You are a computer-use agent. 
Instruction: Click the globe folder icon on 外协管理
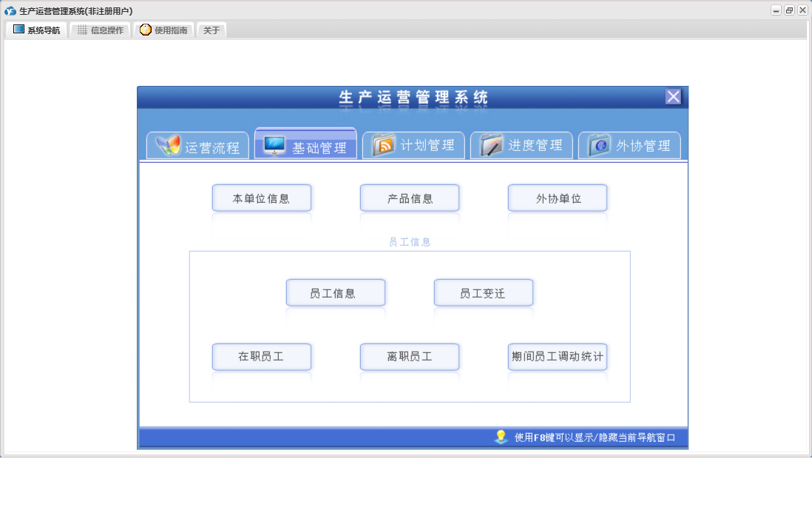599,145
